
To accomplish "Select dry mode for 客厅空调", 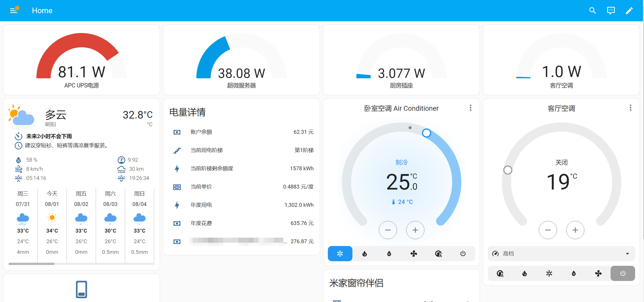I will pyautogui.click(x=574, y=273).
